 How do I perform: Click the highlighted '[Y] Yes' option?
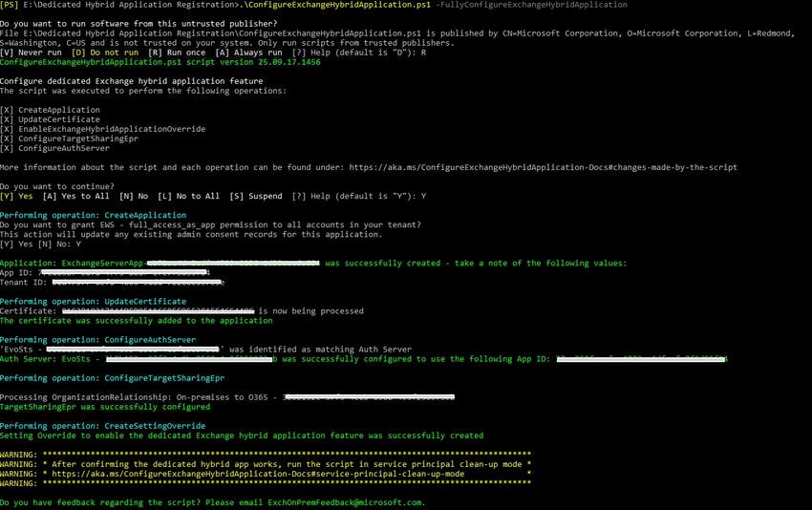coord(16,196)
